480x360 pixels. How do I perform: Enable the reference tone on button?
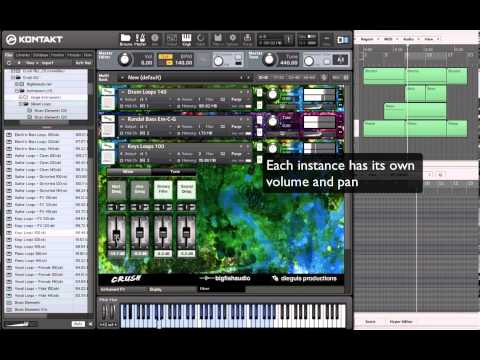[327, 61]
